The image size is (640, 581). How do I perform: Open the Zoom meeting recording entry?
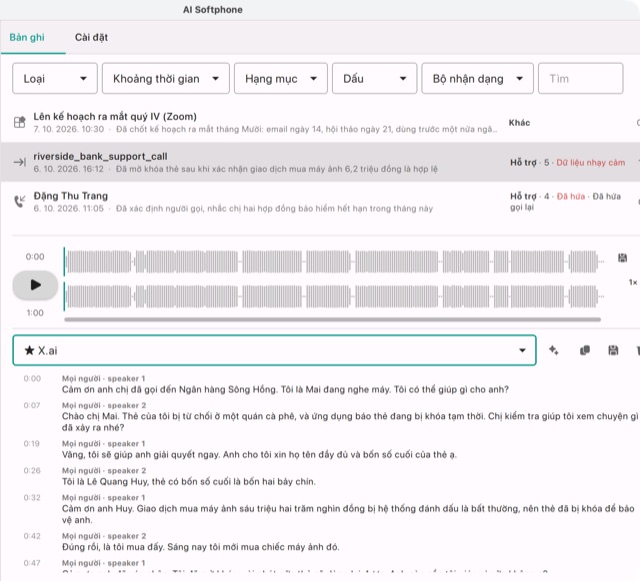[320, 122]
